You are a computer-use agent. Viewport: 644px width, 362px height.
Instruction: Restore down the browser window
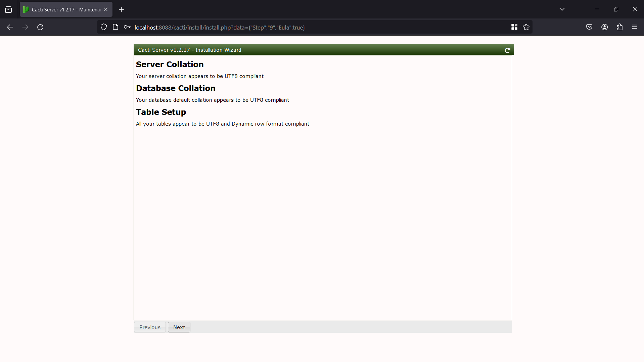tap(616, 9)
